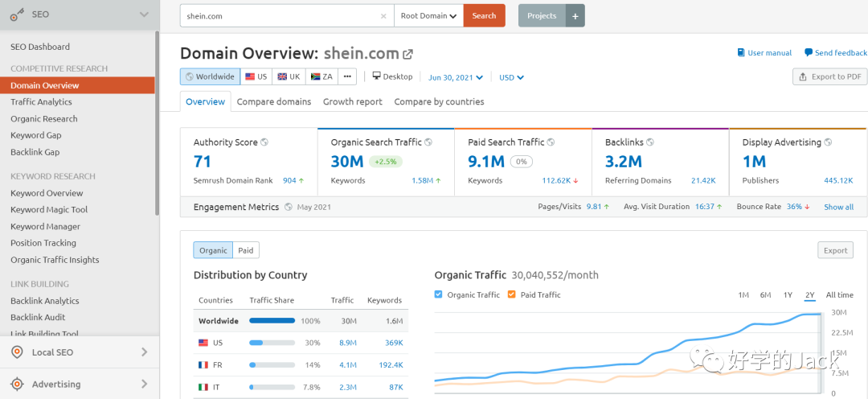Open US traffic value 8.9M
The height and width of the screenshot is (399, 868).
[x=348, y=343]
